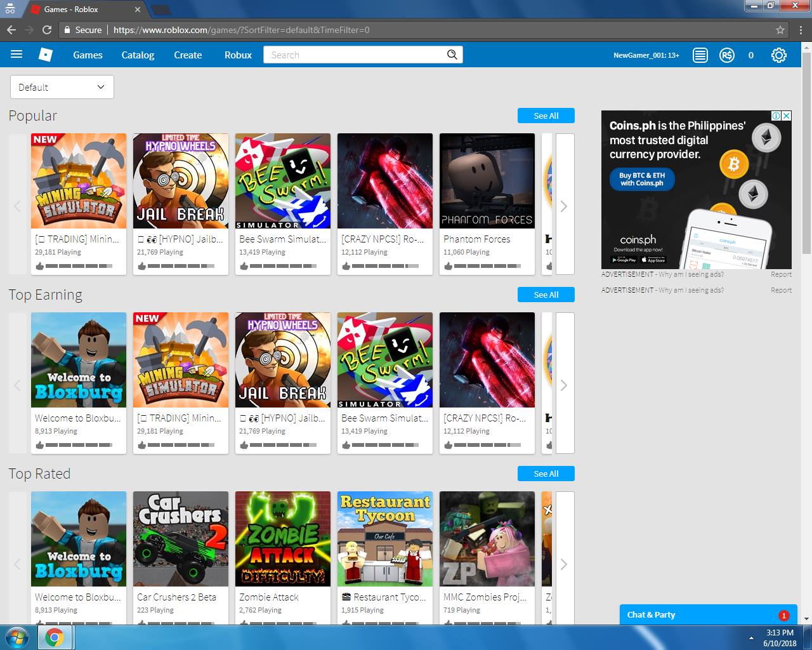This screenshot has height=650, width=812.
Task: Bookmark this page with star icon
Action: point(780,30)
